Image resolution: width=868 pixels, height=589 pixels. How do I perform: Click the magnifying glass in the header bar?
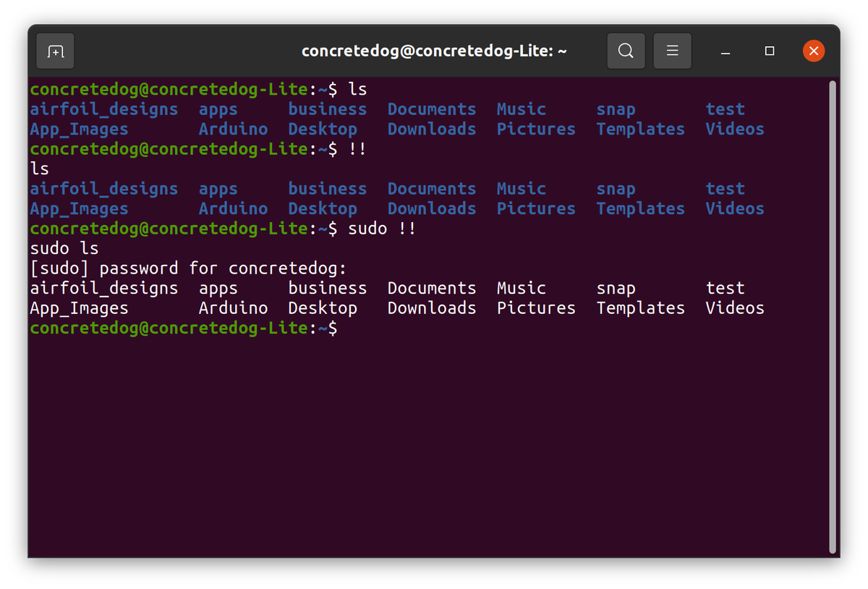(x=625, y=51)
